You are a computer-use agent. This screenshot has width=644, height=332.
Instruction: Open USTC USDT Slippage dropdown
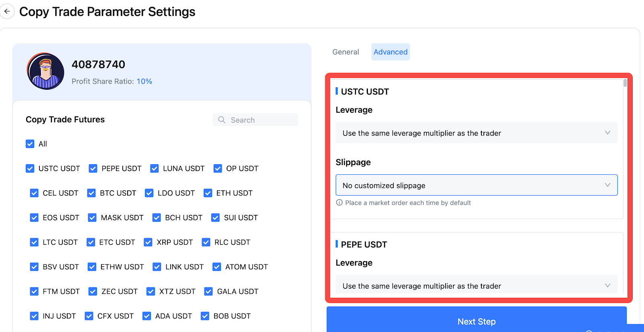coord(477,185)
